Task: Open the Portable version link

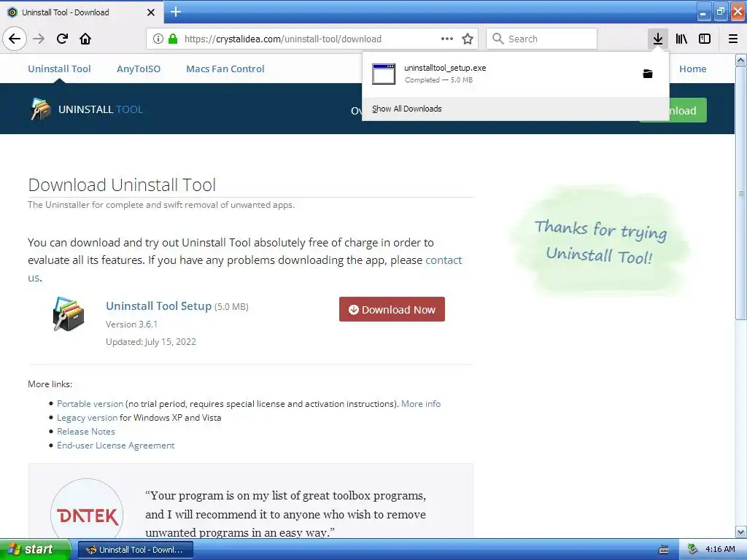Action: 90,404
